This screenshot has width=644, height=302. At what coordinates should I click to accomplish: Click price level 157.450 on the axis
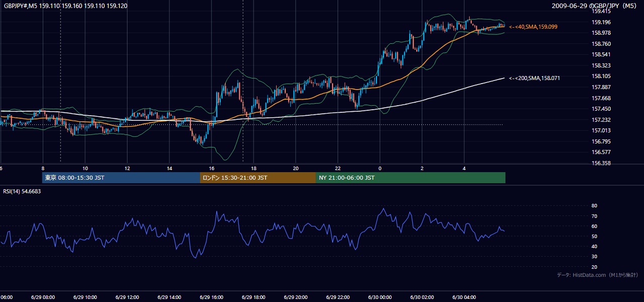pos(601,109)
